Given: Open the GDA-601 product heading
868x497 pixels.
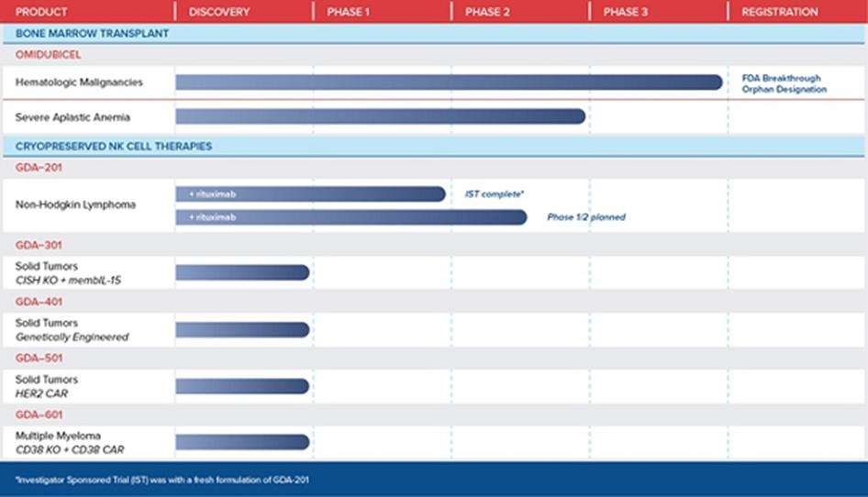Looking at the screenshot, I should click(x=39, y=414).
